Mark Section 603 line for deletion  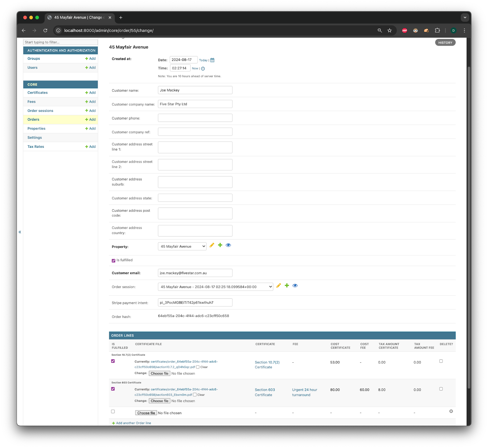pos(441,389)
